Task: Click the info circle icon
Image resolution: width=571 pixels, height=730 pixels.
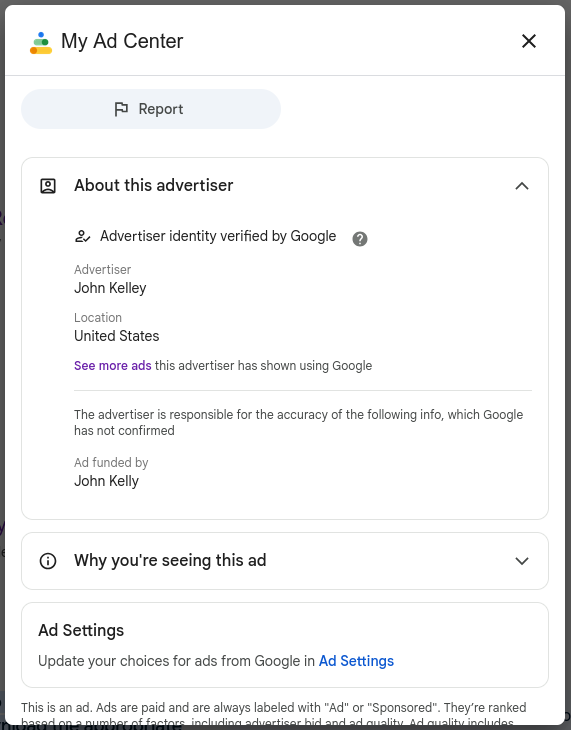Action: coord(48,561)
